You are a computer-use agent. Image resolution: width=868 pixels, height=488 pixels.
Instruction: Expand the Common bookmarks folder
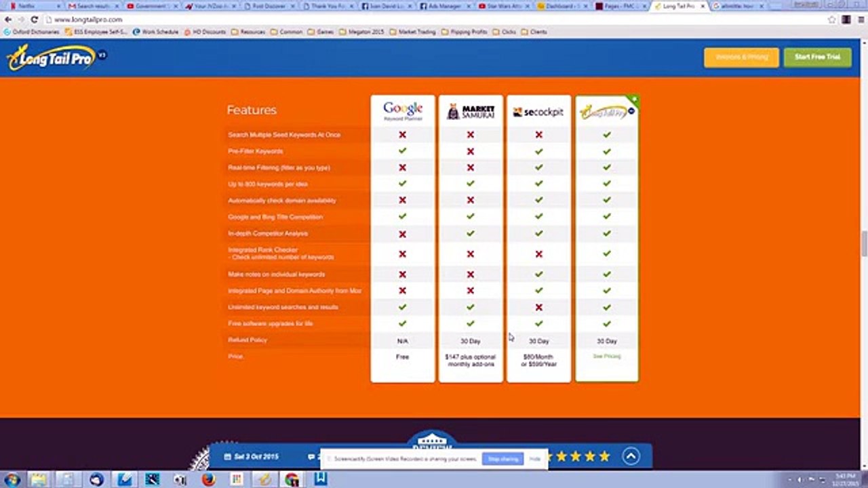click(286, 32)
